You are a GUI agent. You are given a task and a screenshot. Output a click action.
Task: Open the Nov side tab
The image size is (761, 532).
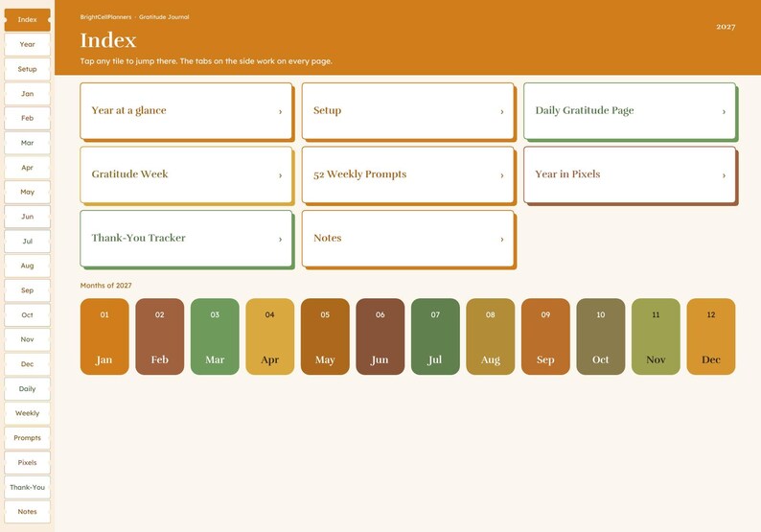[27, 339]
